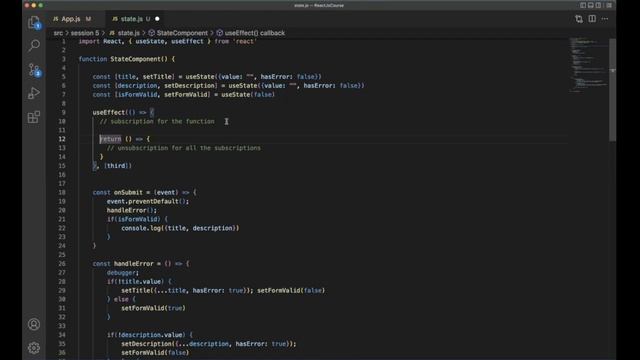Click 'if(!description.value)' on line 34
This screenshot has height=360, width=640.
pos(146,335)
